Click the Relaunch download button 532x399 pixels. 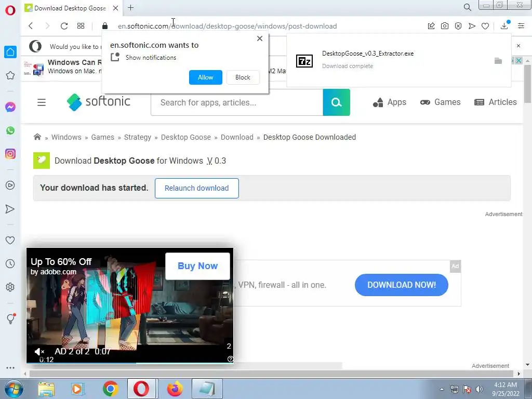click(x=197, y=188)
